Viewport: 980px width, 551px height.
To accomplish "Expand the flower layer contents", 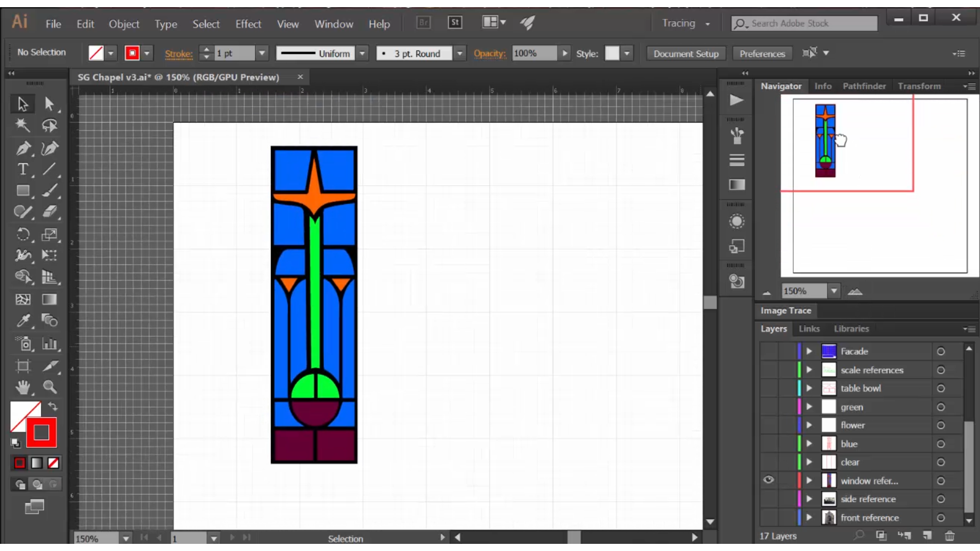I will 809,425.
